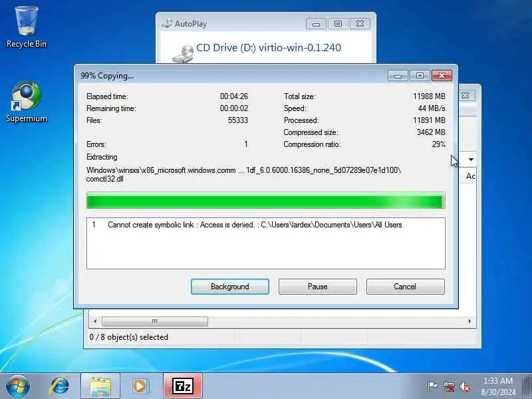
Task: Click the Compression ratio value 29%
Action: coord(439,144)
